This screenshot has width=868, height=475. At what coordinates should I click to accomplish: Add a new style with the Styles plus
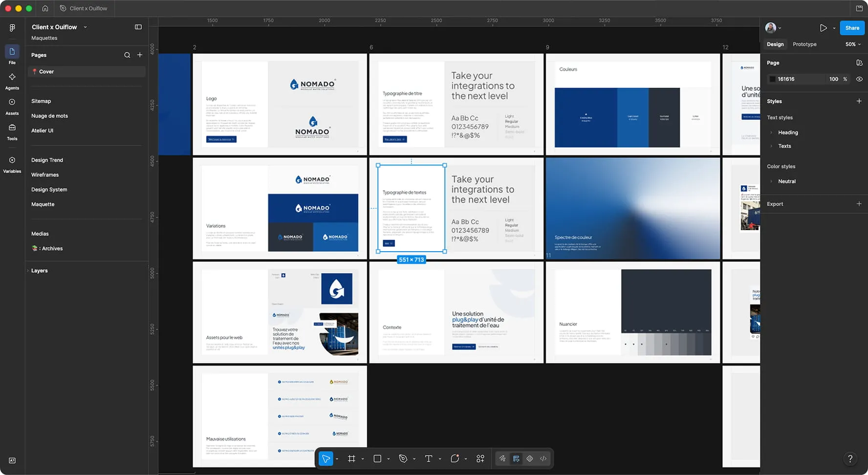[x=859, y=101]
